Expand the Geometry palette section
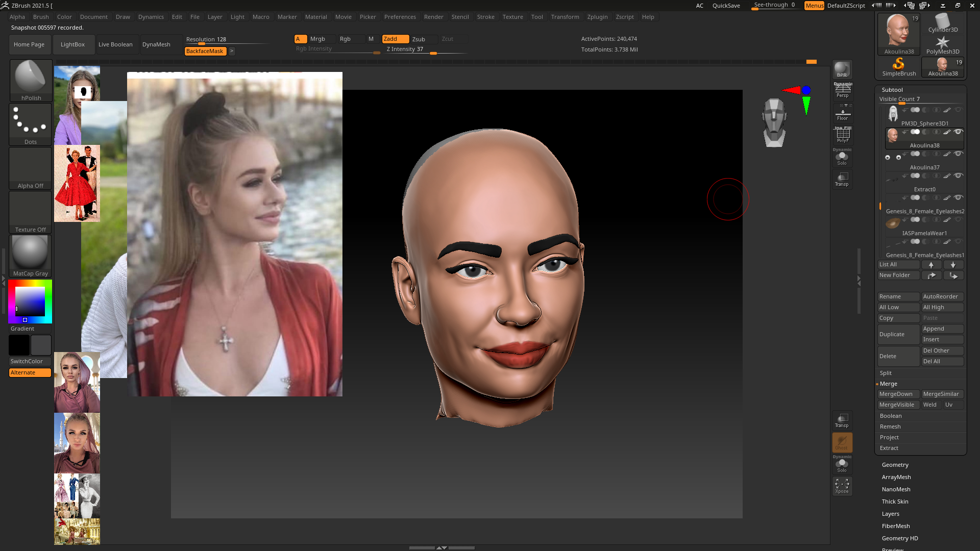The image size is (980, 551). pos(895,465)
